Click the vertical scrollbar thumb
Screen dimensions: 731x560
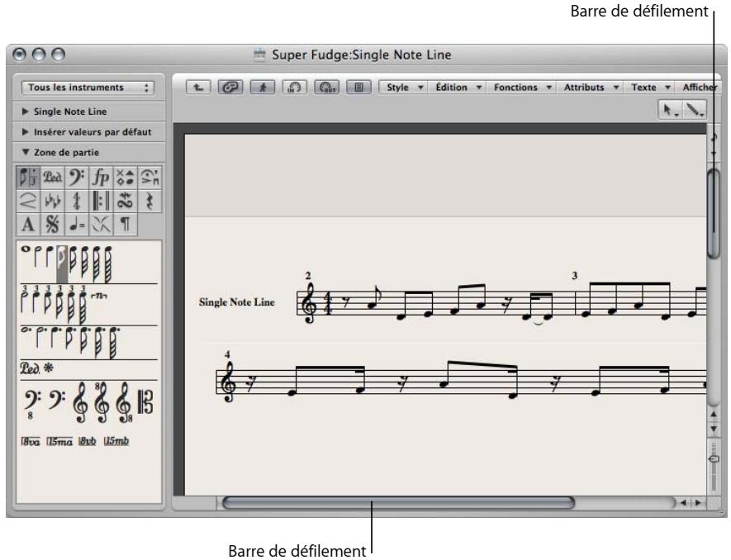714,212
